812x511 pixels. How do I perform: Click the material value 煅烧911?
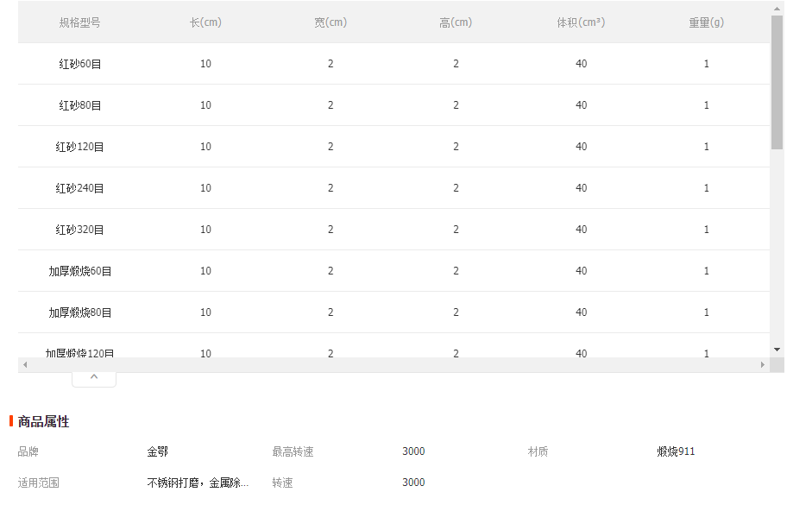point(676,452)
